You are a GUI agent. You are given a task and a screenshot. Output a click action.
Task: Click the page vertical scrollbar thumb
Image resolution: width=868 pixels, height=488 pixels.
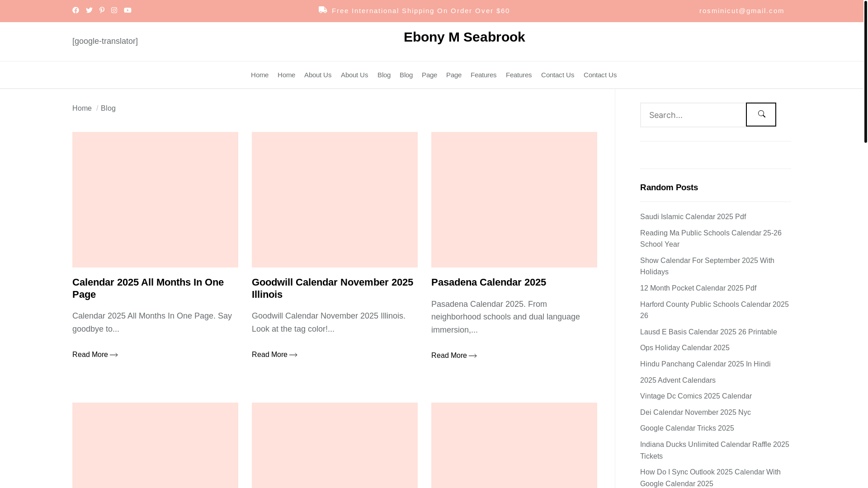tap(865, 71)
